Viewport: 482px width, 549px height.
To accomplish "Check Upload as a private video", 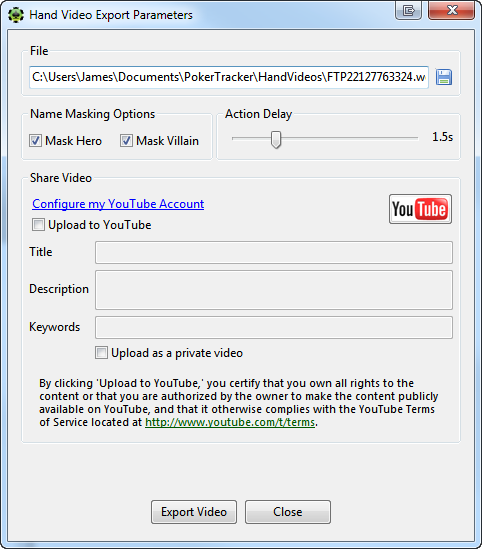I will tap(101, 353).
